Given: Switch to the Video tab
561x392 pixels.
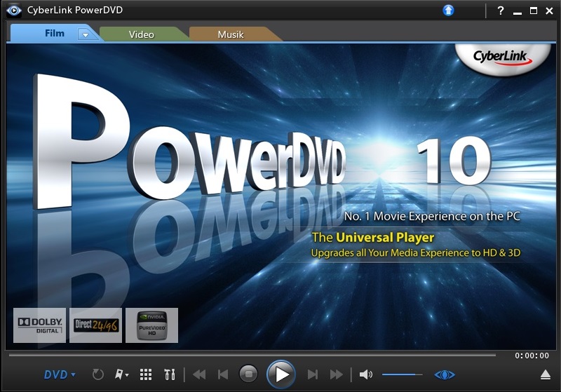Looking at the screenshot, I should click(x=142, y=34).
